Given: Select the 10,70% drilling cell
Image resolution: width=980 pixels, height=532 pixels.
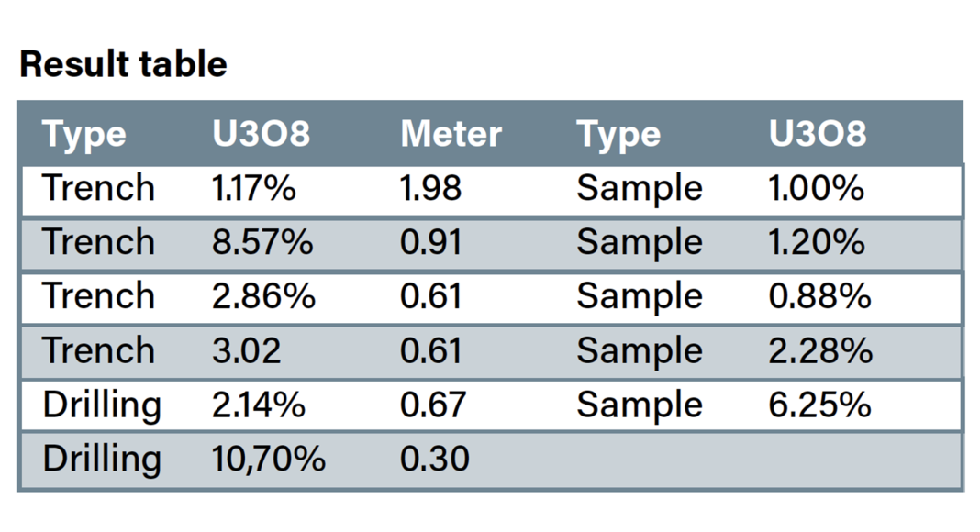Looking at the screenshot, I should point(268,459).
